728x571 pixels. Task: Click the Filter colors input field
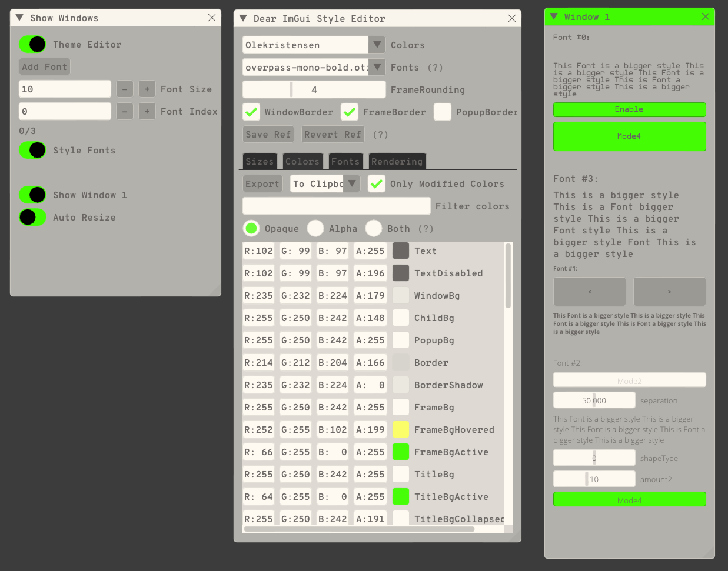coord(337,206)
